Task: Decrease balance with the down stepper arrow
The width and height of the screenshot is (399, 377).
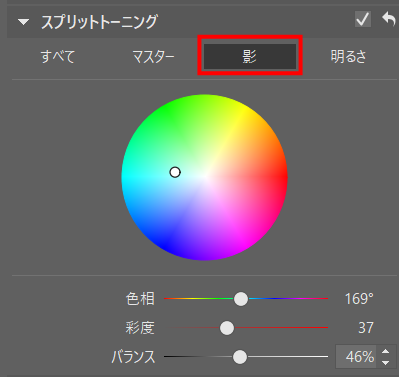Action: coord(385,363)
